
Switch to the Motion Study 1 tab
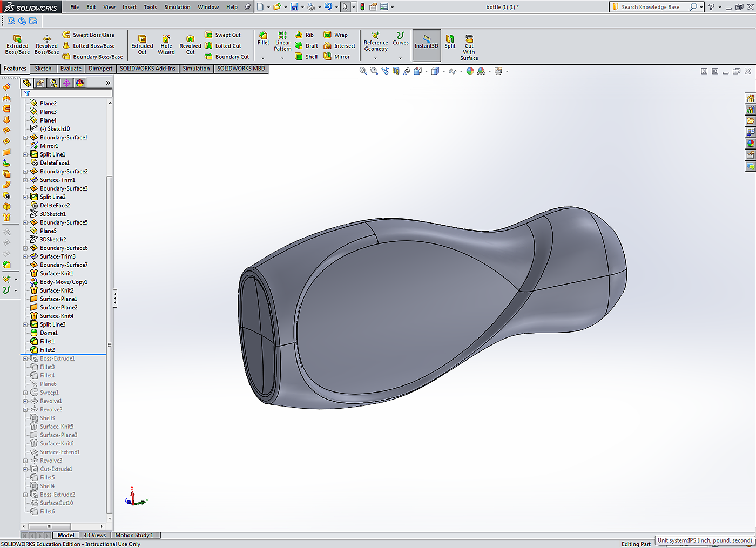134,535
